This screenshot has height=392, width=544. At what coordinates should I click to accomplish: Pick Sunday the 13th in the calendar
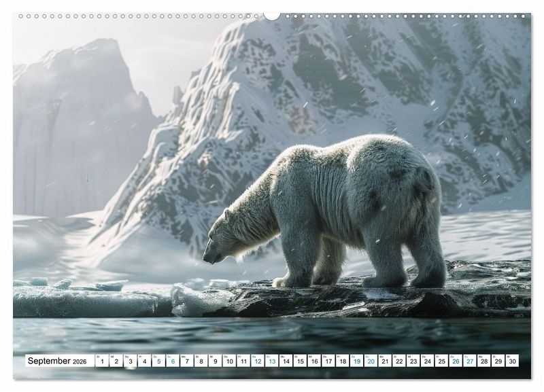pos(271,361)
